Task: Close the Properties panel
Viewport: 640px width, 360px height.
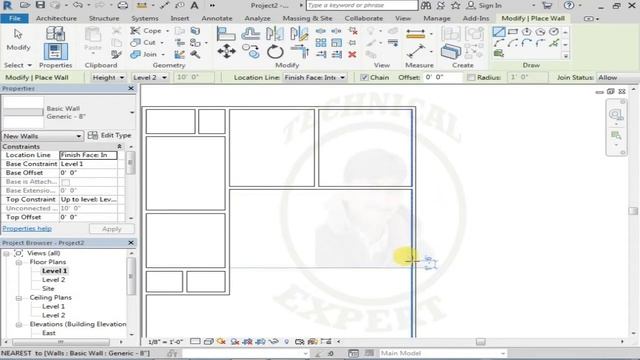Action: click(x=131, y=89)
